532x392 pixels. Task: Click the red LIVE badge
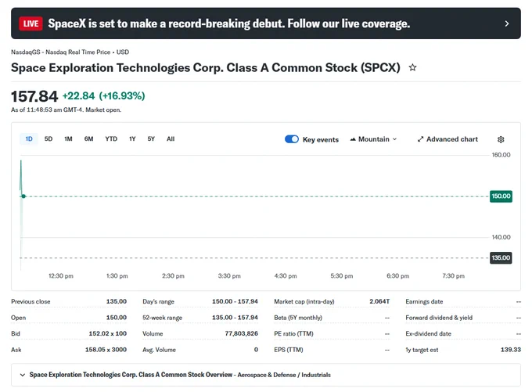click(31, 23)
